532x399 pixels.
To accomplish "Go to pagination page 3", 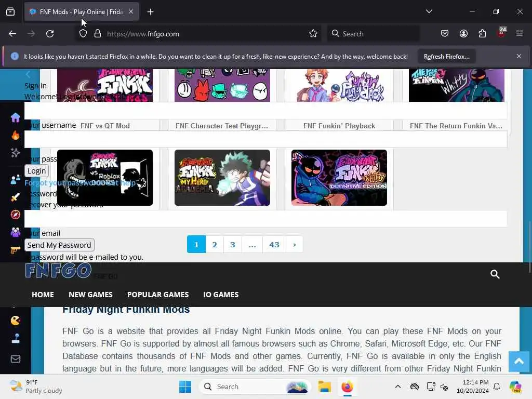I will coord(233,244).
